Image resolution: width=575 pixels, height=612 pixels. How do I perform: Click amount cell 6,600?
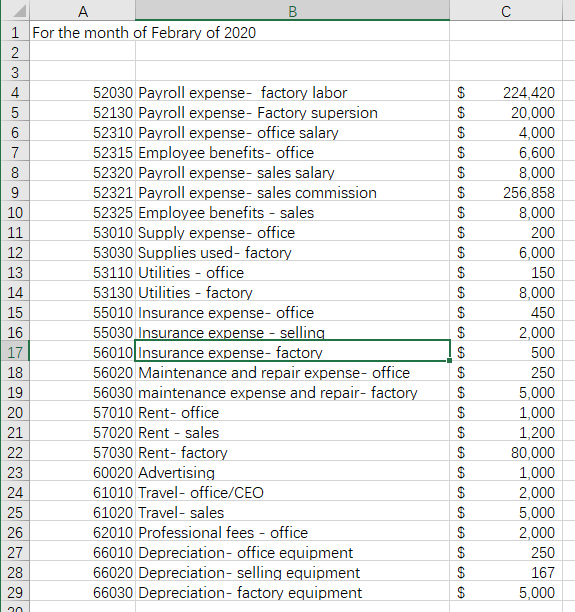coord(506,152)
